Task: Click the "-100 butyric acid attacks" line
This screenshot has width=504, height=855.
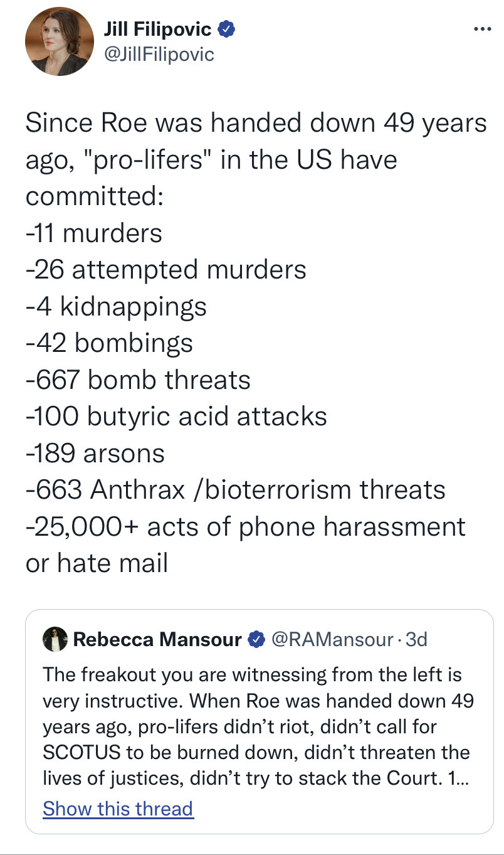Action: [176, 417]
